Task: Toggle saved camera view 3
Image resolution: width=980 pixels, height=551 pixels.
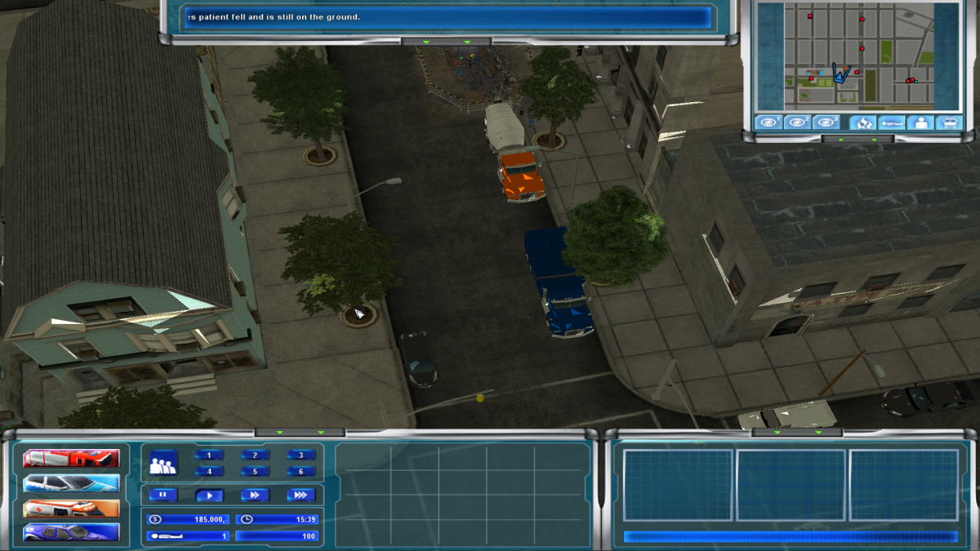Action: [826, 123]
